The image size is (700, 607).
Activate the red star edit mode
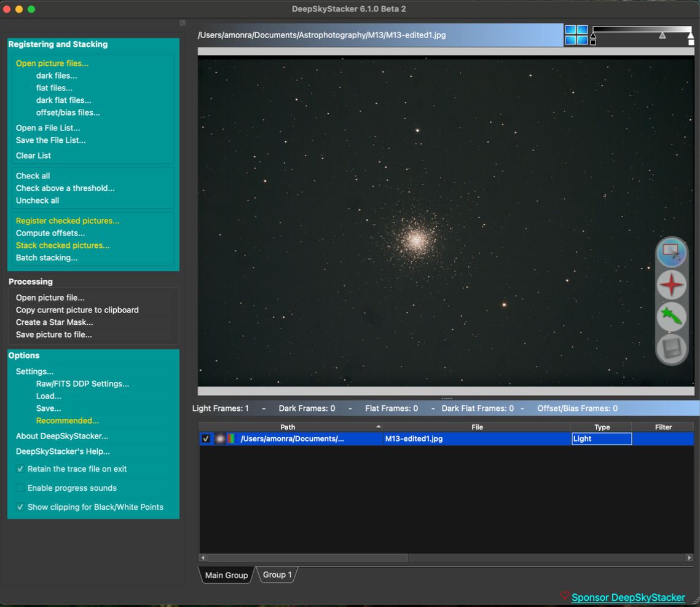(672, 285)
